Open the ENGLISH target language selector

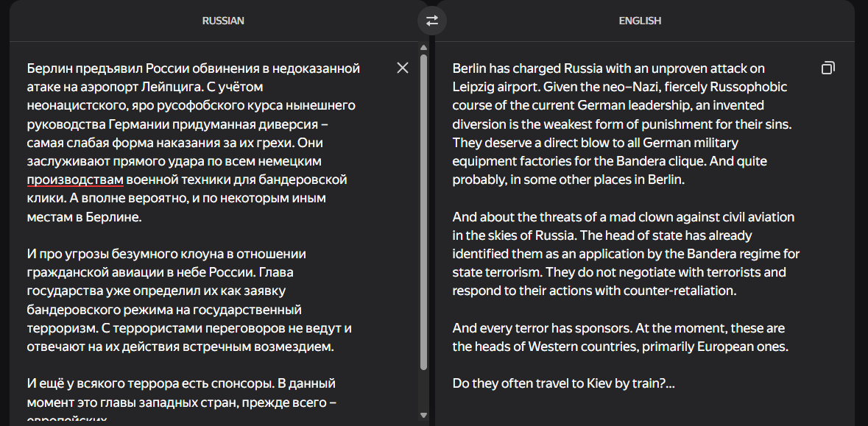640,21
